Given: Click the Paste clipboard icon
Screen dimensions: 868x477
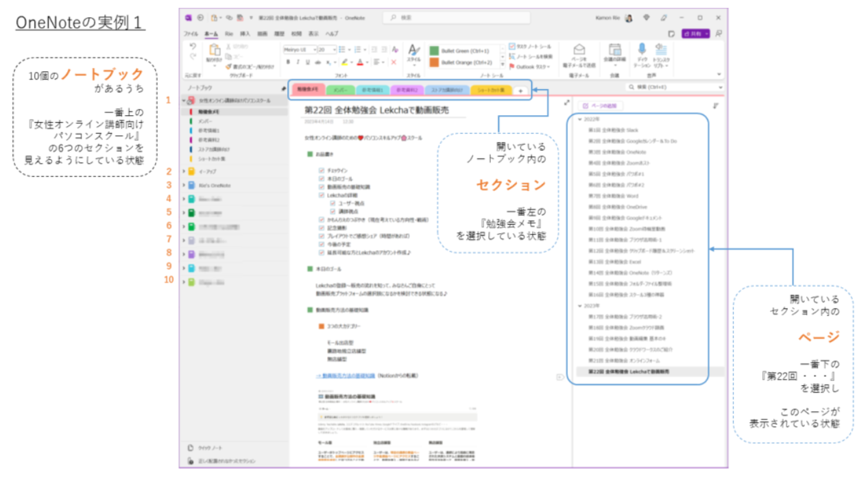Looking at the screenshot, I should tap(214, 50).
